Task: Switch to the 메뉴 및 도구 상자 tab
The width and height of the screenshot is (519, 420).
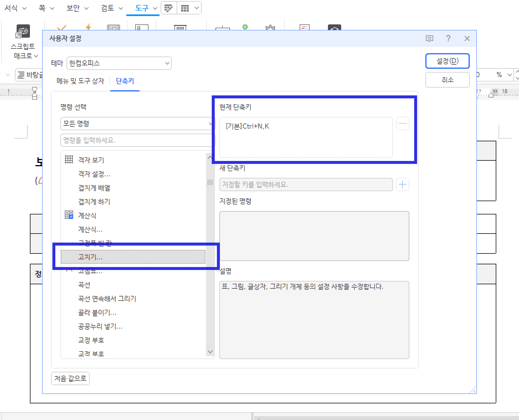Action: [80, 81]
